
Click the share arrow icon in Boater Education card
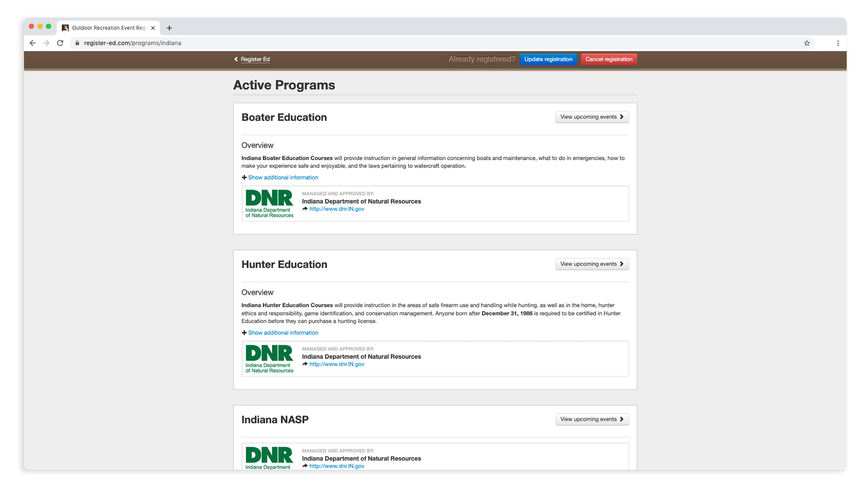(x=305, y=209)
